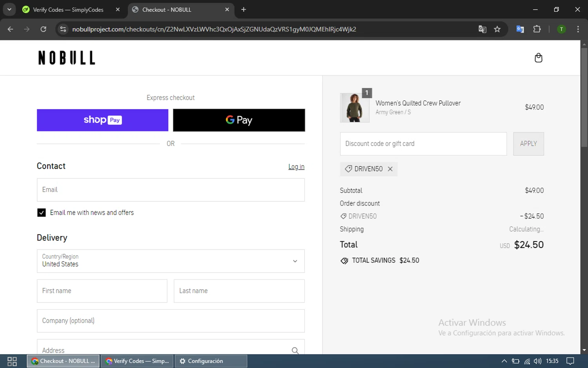The height and width of the screenshot is (368, 588).
Task: Open Windows Task View icon
Action: [x=12, y=361]
